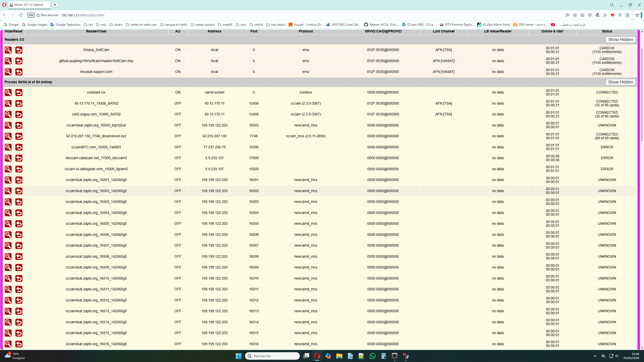Show hidden proxies with Show Hidden button
The height and width of the screenshot is (362, 644).
pos(620,82)
